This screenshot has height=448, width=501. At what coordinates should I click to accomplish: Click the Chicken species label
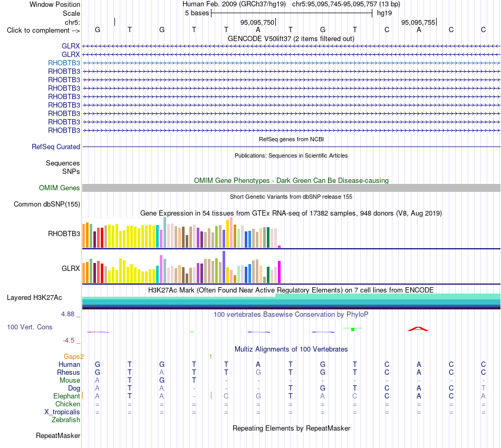click(68, 404)
